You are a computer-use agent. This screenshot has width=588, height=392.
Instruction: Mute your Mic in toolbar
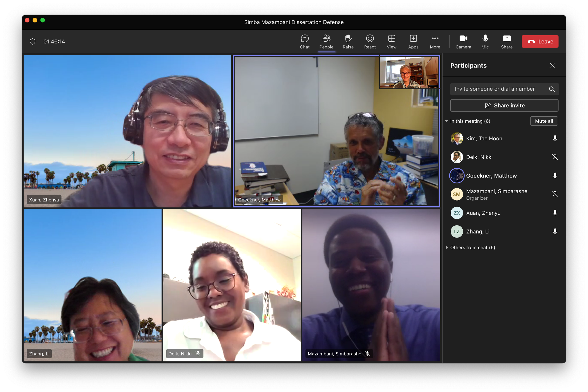[485, 41]
